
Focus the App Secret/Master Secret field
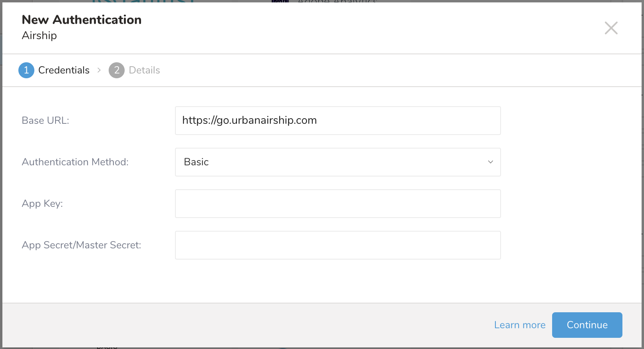click(x=338, y=245)
